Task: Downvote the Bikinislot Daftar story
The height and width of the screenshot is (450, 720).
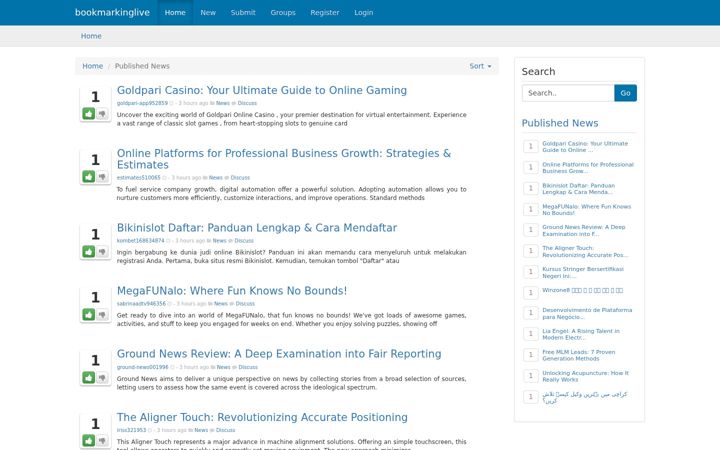Action: [x=102, y=251]
